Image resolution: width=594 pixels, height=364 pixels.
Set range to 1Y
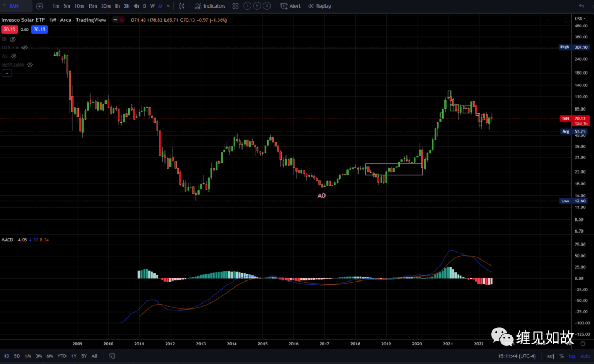tap(74, 356)
